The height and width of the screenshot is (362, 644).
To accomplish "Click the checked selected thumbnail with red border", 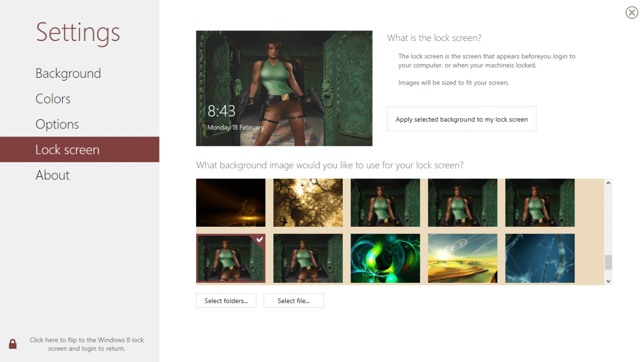I will pyautogui.click(x=231, y=258).
